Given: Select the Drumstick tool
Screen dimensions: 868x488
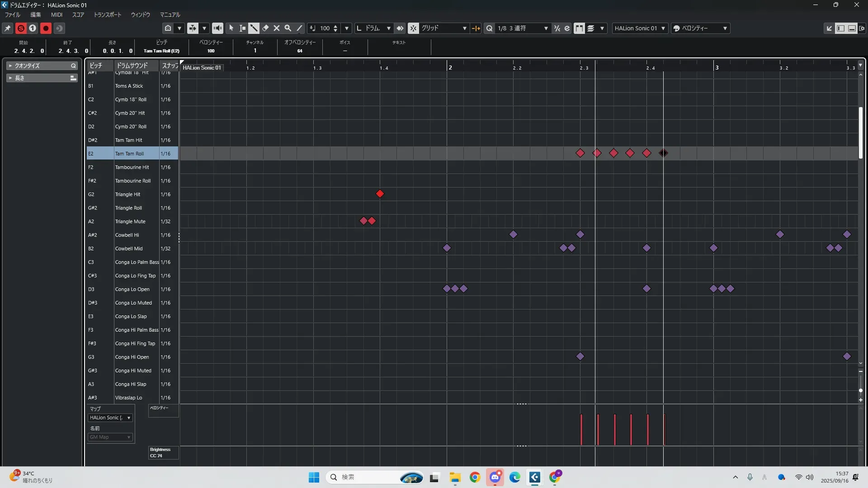Looking at the screenshot, I should point(254,28).
